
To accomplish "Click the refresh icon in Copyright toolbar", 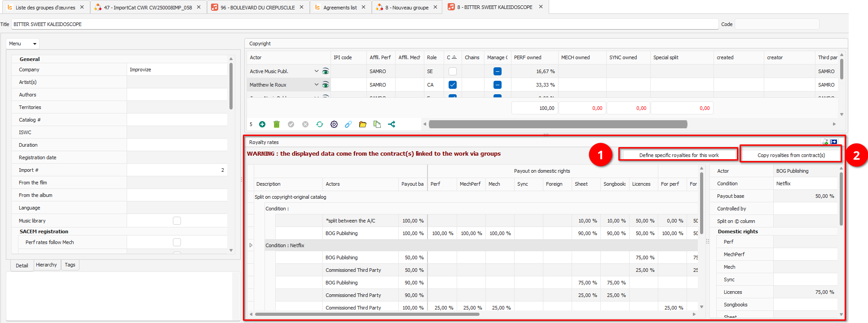I will [x=320, y=124].
